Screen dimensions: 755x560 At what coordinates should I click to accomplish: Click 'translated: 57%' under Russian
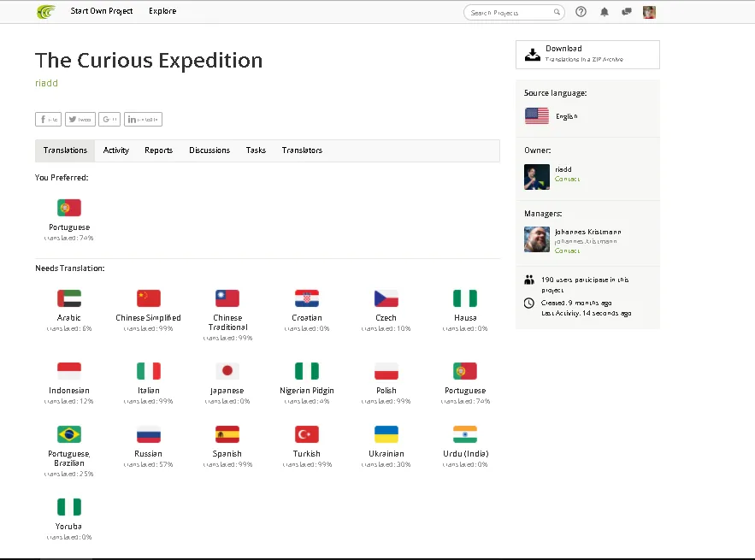click(x=148, y=464)
